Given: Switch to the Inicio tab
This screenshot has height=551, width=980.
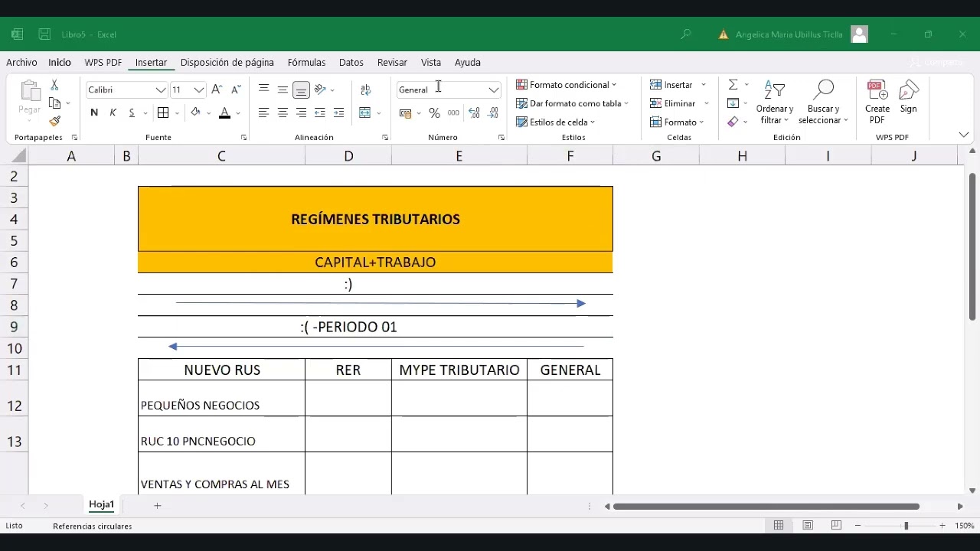Looking at the screenshot, I should (60, 63).
